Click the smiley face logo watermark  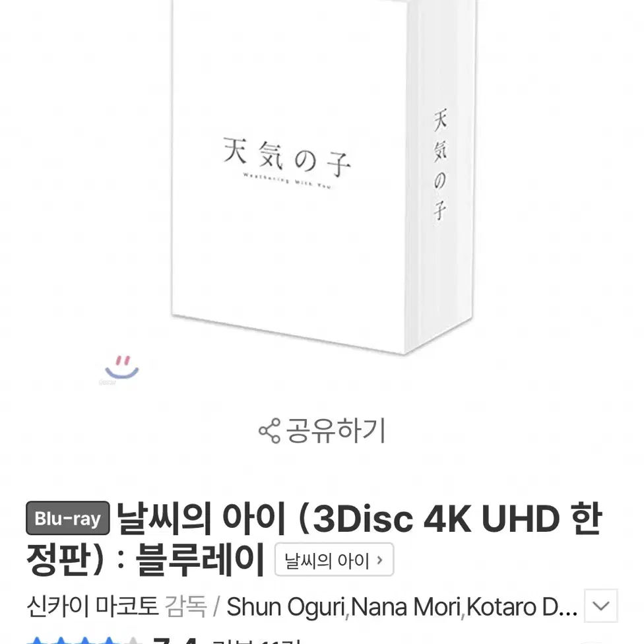121,368
